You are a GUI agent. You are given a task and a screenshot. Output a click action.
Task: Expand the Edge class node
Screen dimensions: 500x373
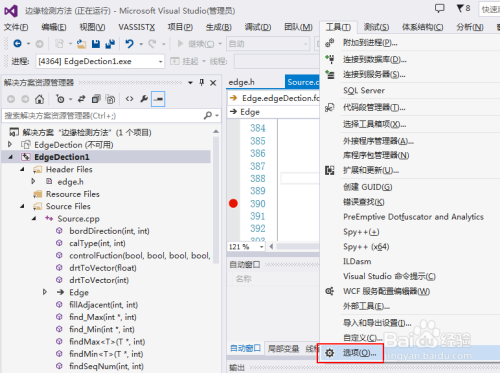(x=45, y=292)
